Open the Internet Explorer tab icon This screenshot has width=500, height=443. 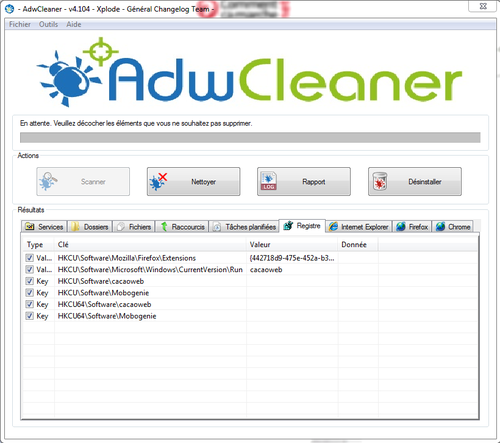(x=333, y=227)
